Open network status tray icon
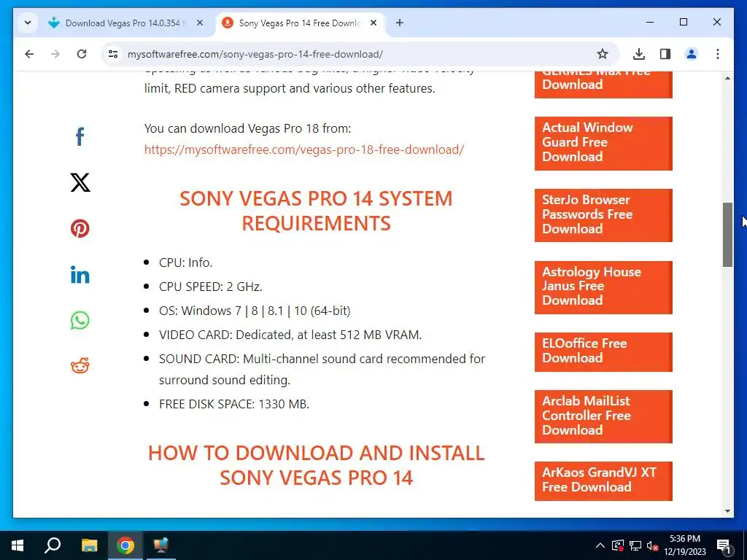Viewport: 747px width, 560px height. click(635, 545)
